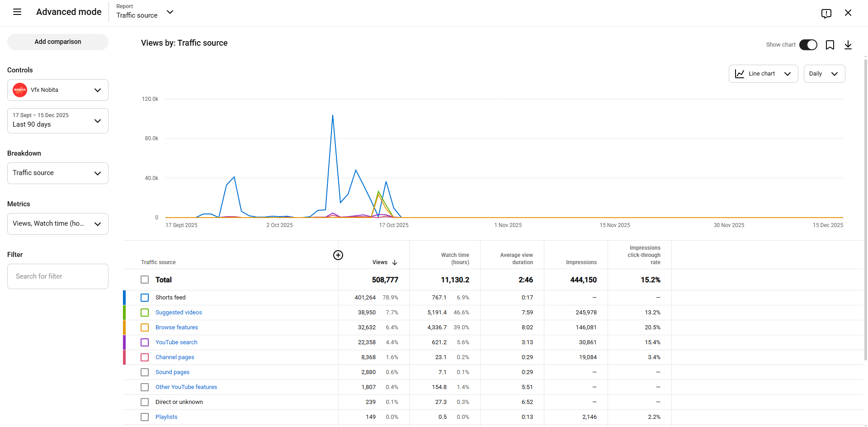Click the send feedback icon

[826, 13]
